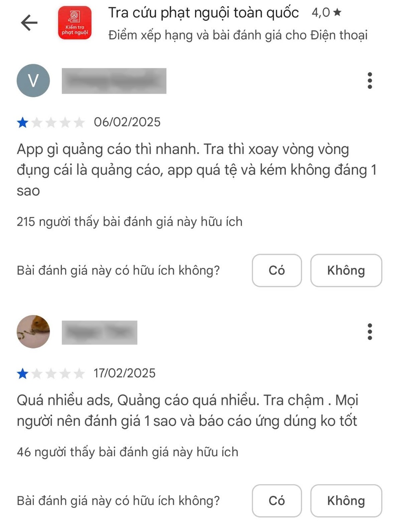Screen dimensions: 399x532
Task: Mark first review not helpful with Không
Action: click(x=346, y=270)
